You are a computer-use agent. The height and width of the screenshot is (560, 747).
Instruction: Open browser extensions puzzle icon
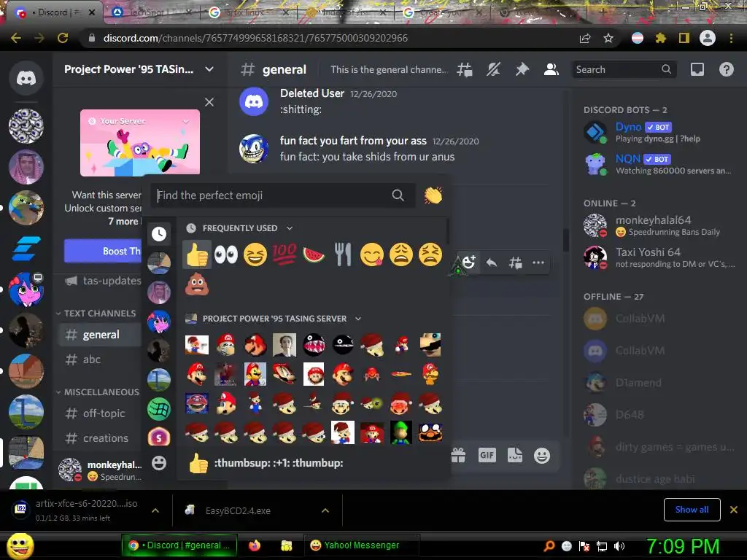tap(660, 38)
